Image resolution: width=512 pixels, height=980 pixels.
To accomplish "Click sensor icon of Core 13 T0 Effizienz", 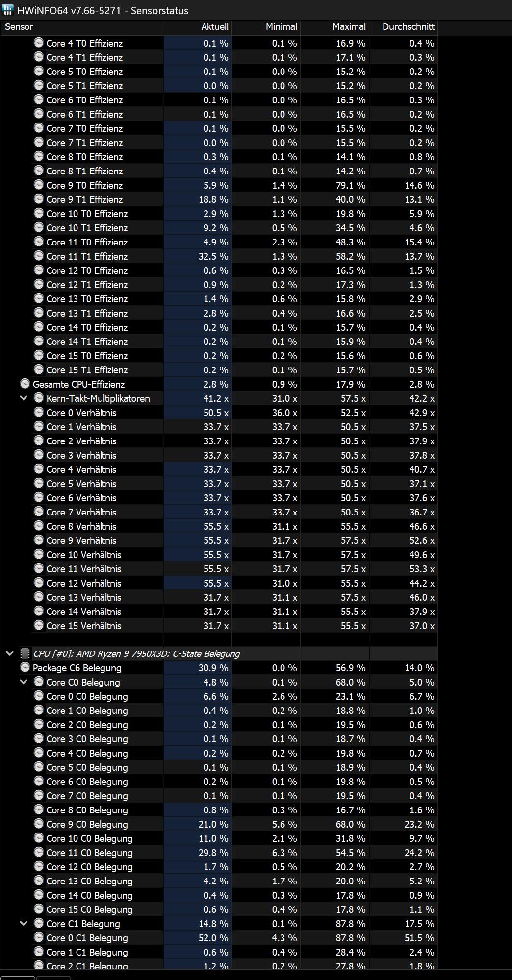I will pos(39,299).
